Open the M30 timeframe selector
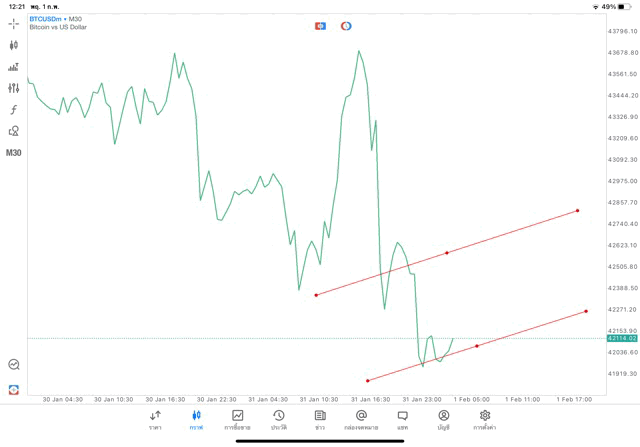 pos(14,153)
